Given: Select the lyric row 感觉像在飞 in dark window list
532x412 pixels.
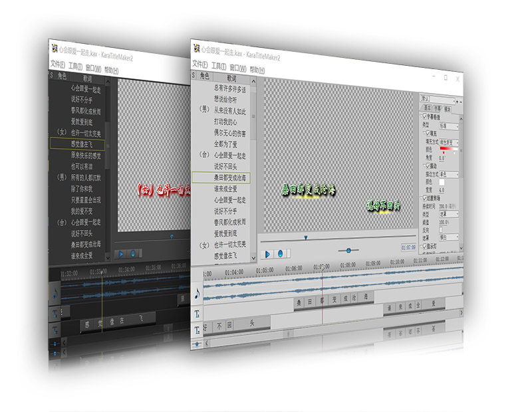Looking at the screenshot, I should [77, 144].
